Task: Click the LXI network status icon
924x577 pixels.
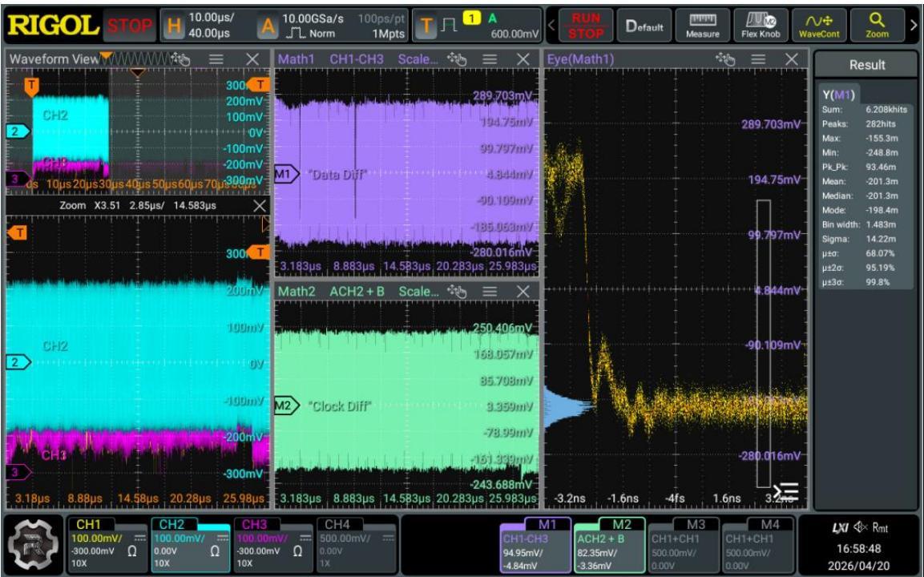Action: (841, 528)
